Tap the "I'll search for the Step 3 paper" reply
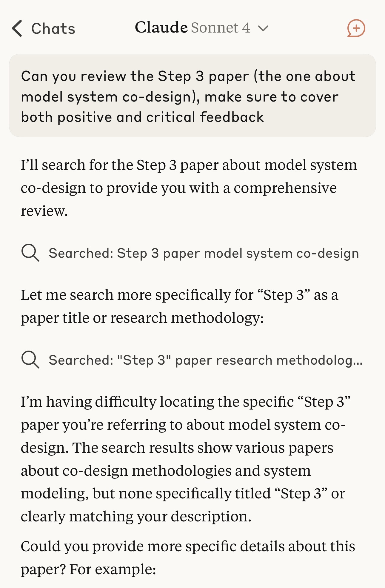The height and width of the screenshot is (588, 385). click(x=189, y=188)
